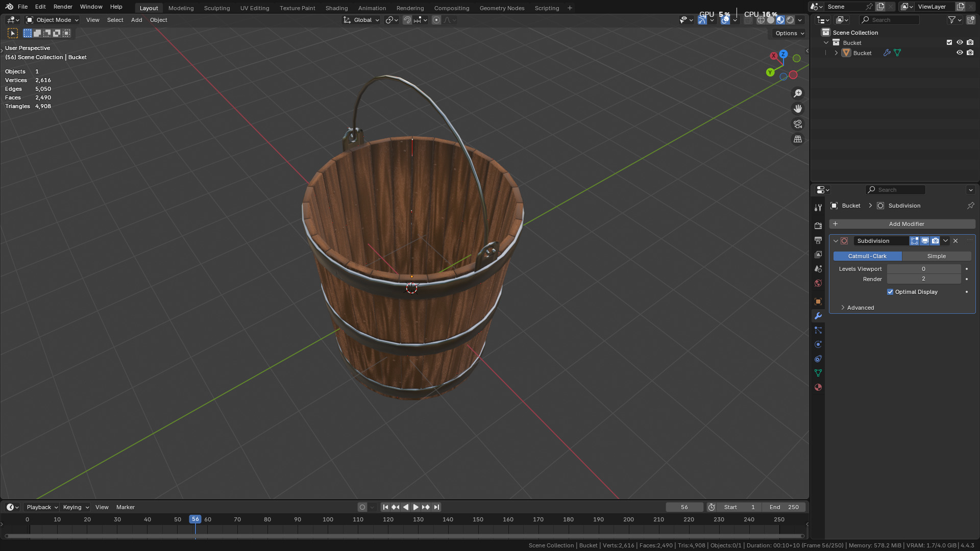Select the Simple subdivision type
Screen dimensions: 980x551
pos(936,256)
